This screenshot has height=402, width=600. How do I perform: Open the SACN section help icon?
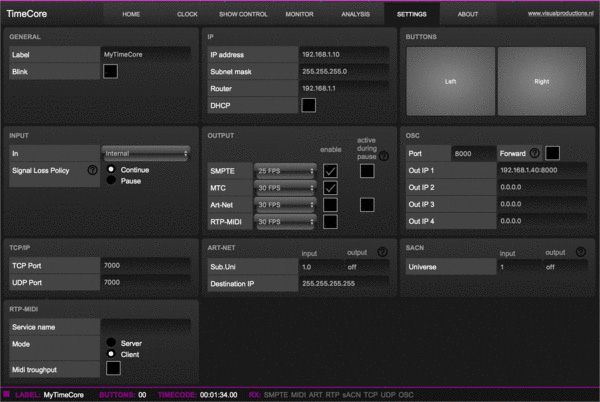click(x=580, y=251)
